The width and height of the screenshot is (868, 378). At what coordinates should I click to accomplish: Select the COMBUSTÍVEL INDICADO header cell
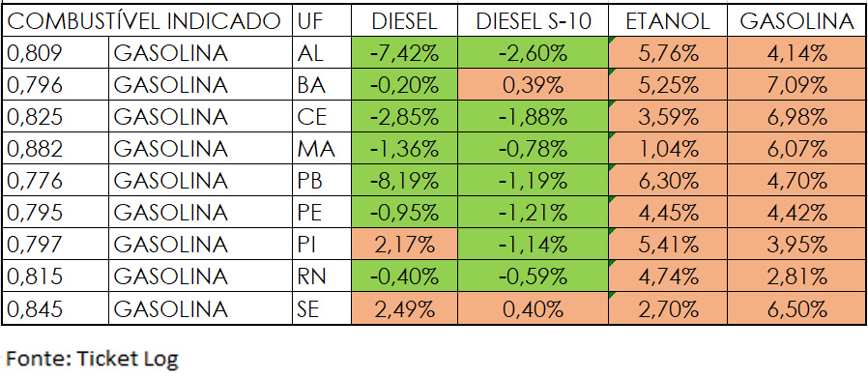pyautogui.click(x=147, y=21)
